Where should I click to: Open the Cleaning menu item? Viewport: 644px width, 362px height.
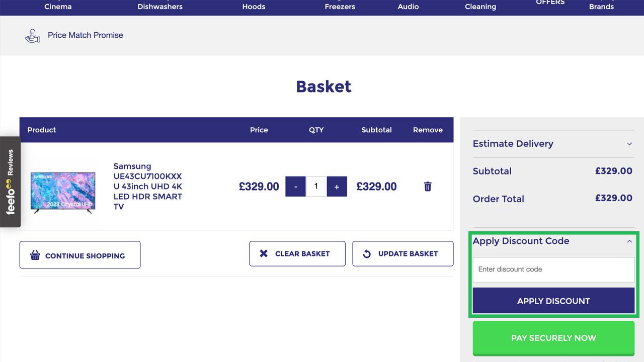(x=480, y=7)
